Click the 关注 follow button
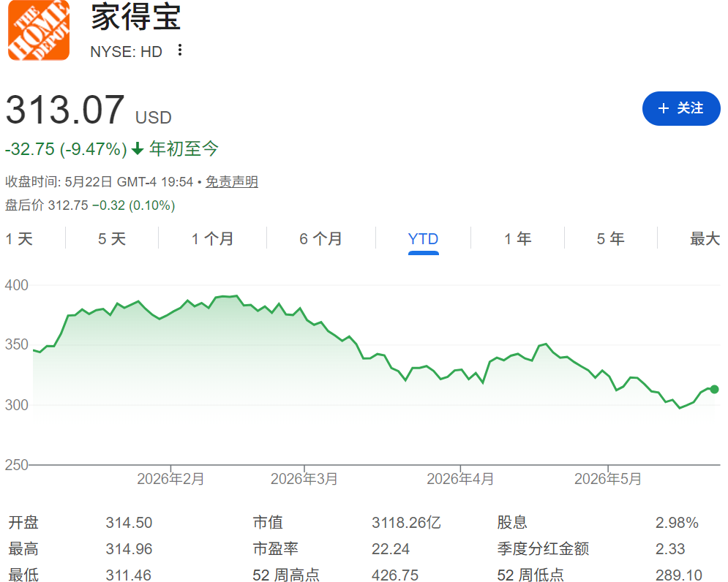This screenshot has height=582, width=728. click(681, 109)
